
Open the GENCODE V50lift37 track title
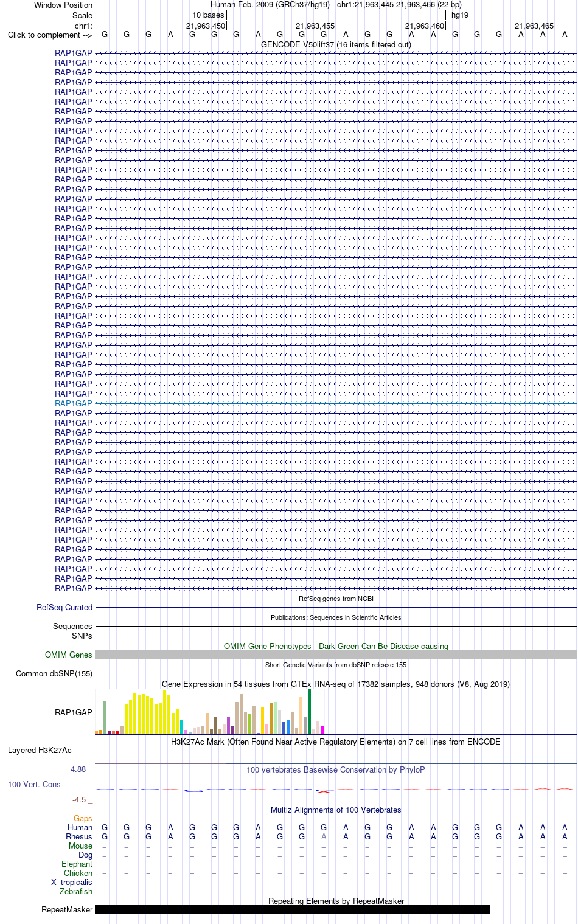[x=336, y=44]
